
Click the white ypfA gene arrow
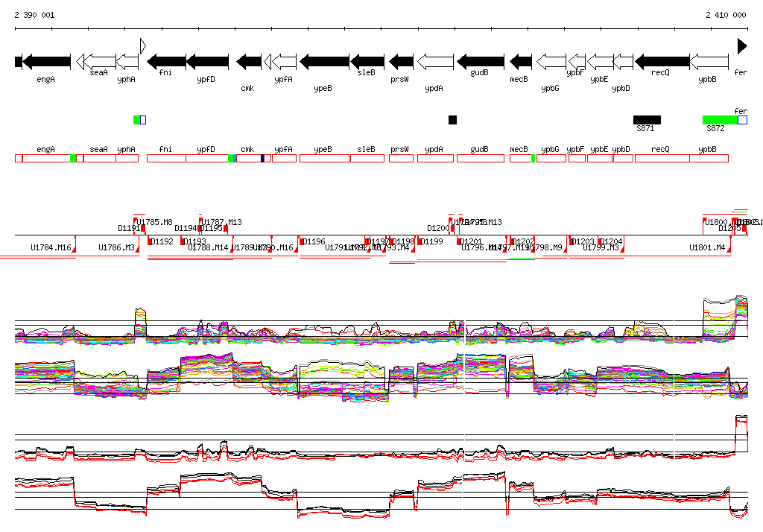(x=284, y=61)
